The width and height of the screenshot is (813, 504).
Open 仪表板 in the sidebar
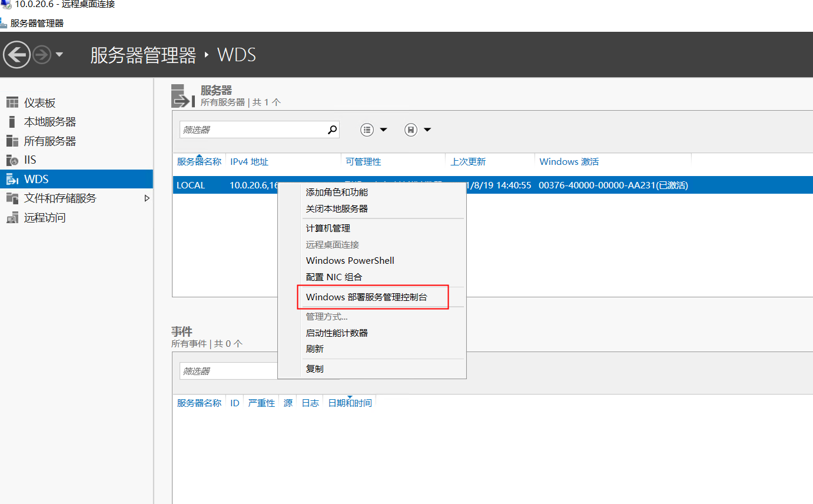(x=40, y=102)
